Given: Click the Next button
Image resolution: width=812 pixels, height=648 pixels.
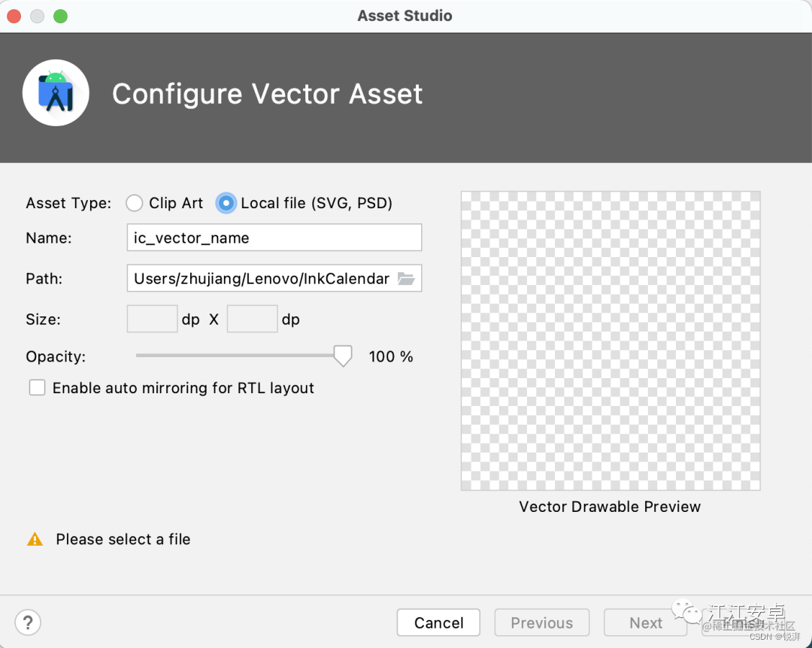Looking at the screenshot, I should (645, 622).
